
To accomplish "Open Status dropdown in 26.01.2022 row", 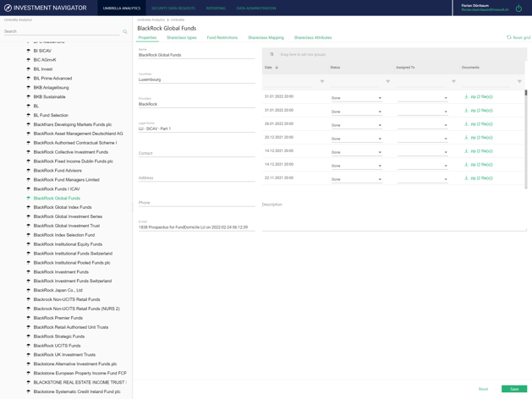I will click(x=357, y=125).
